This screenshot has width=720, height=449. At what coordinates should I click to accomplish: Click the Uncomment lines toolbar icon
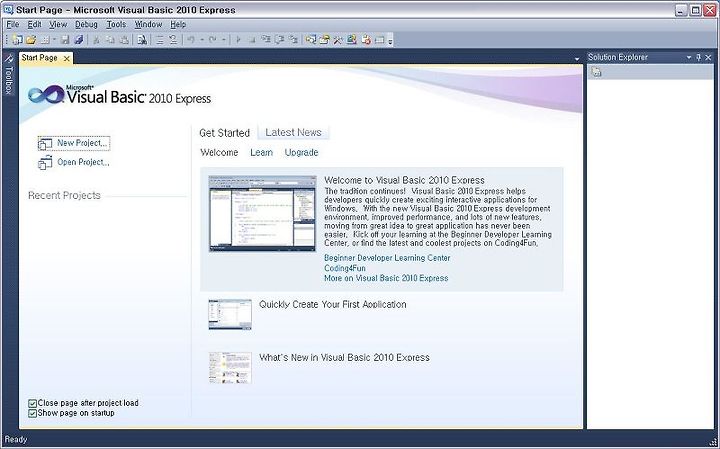pyautogui.click(x=173, y=40)
